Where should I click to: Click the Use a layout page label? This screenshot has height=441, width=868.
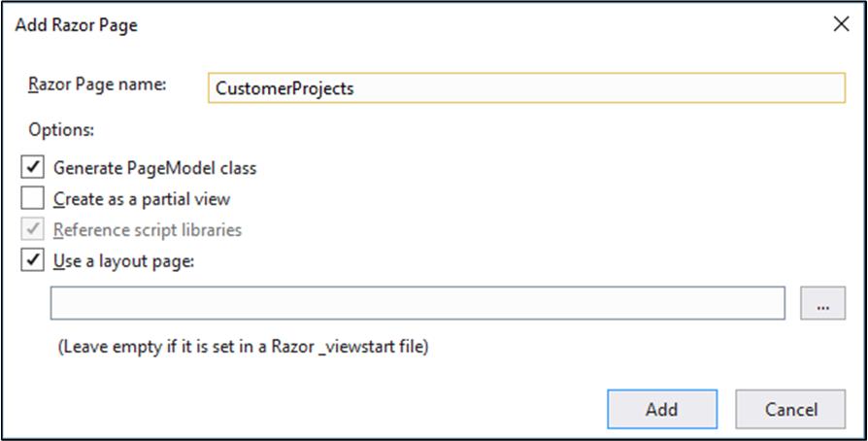coord(124,261)
